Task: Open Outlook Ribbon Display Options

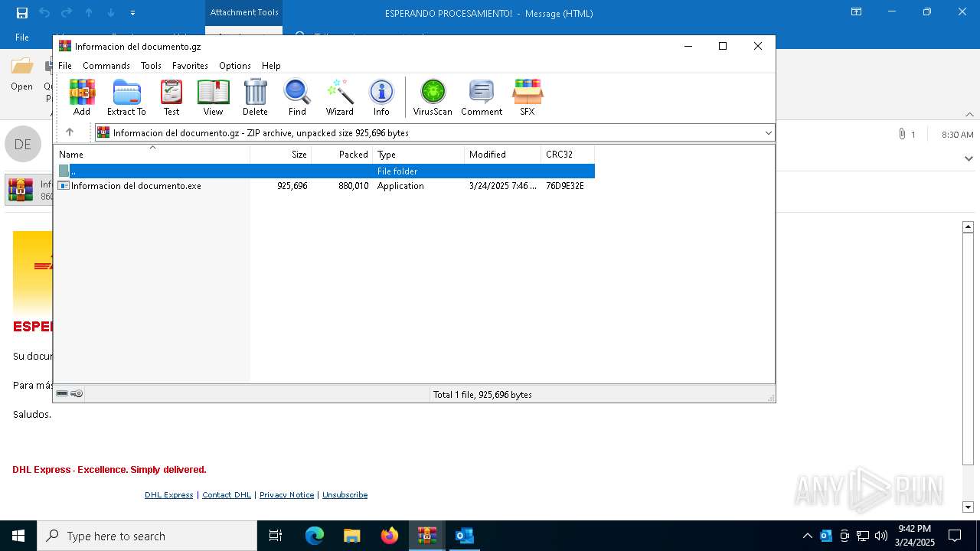Action: pos(857,12)
